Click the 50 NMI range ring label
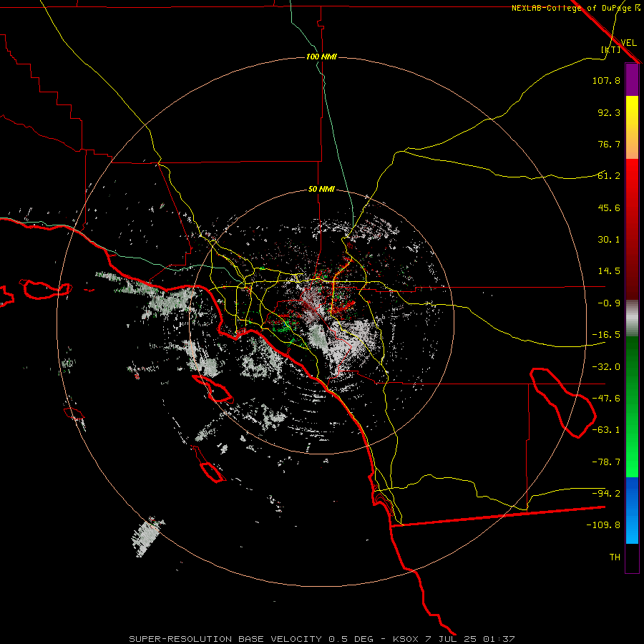 pyautogui.click(x=321, y=189)
